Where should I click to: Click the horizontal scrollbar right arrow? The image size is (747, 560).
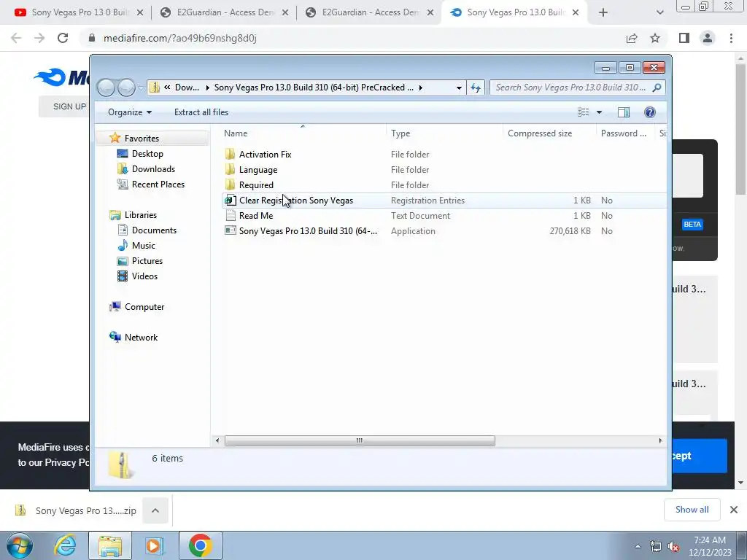point(660,441)
